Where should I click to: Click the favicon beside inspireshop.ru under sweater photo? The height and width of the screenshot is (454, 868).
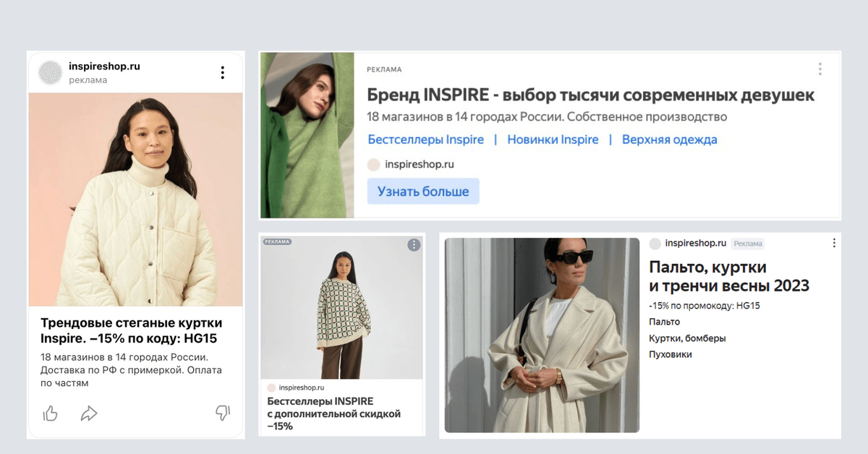272,387
